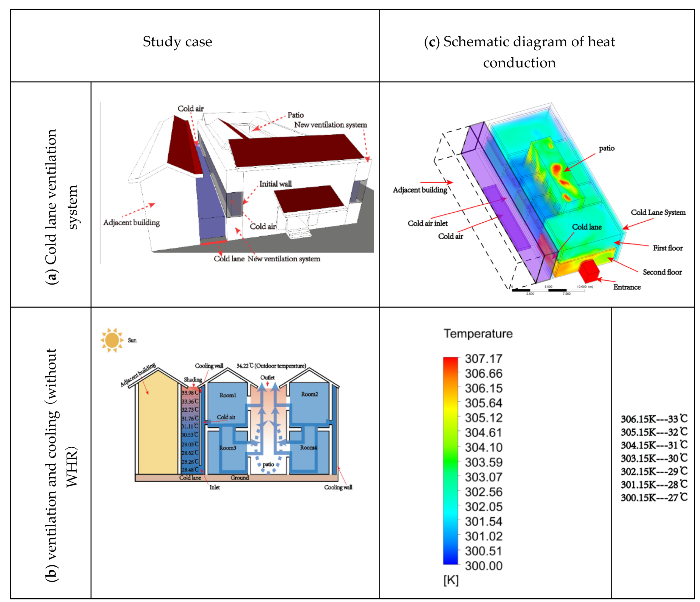This screenshot has width=700, height=602.
Task: Click the 306.15K---33℃ conversion entry
Action: [654, 419]
